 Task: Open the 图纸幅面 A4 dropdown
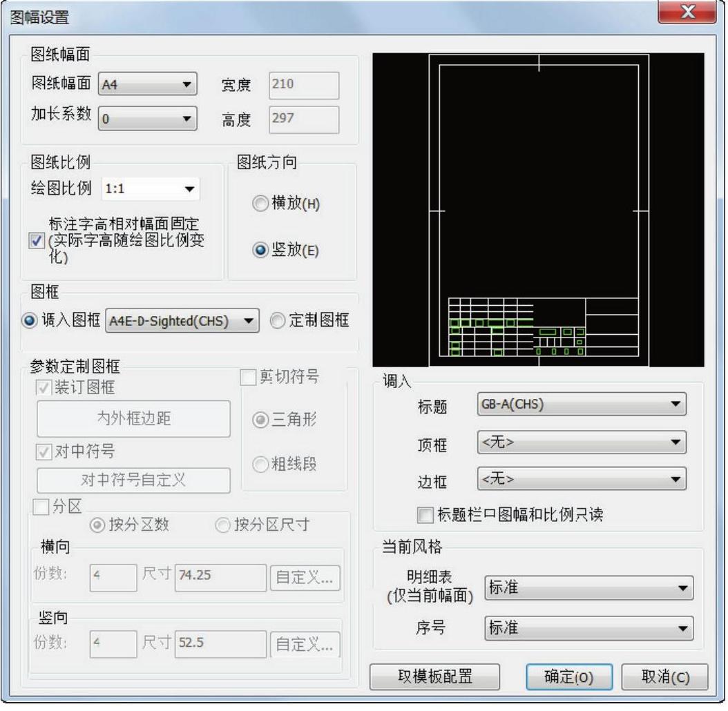coord(148,84)
